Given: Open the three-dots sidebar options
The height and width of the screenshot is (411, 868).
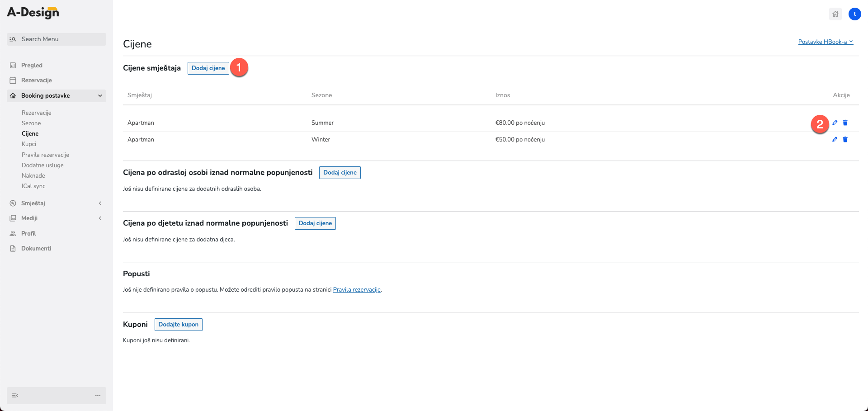Looking at the screenshot, I should pos(98,395).
